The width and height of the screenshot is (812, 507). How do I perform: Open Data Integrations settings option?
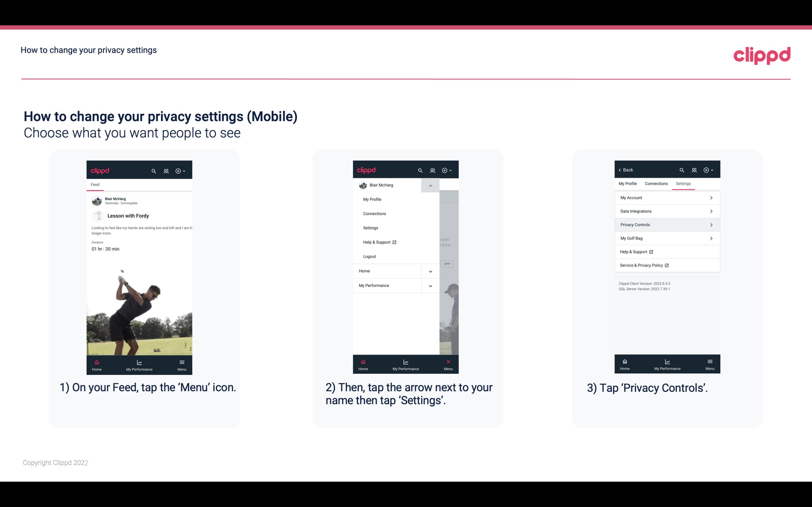pos(667,211)
